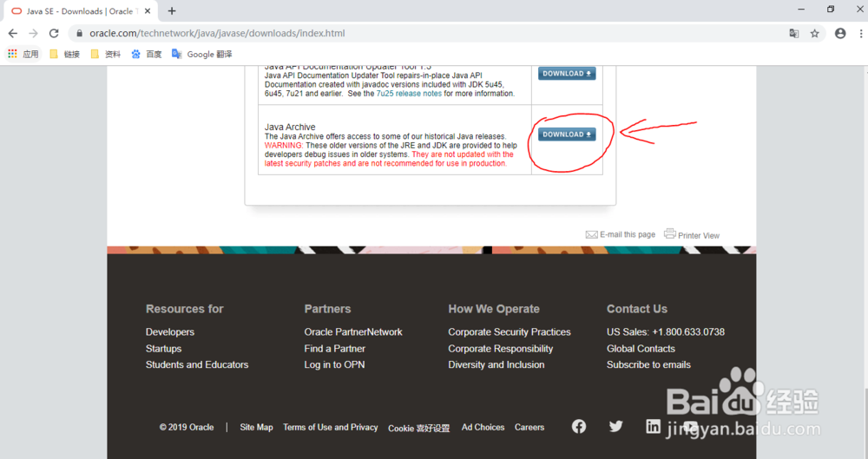
Task: Open the 百度 bookmark
Action: click(147, 54)
